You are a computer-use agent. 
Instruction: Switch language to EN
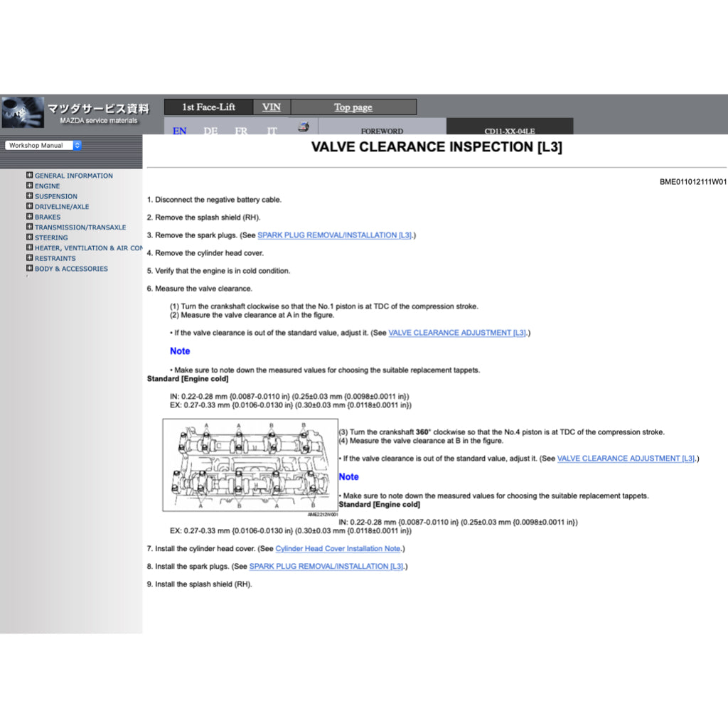[180, 131]
